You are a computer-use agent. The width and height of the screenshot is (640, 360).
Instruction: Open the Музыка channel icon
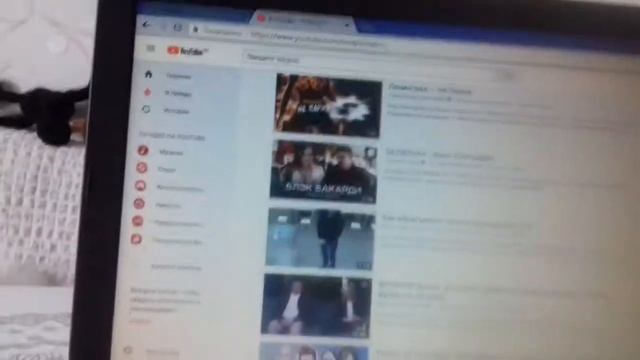tap(143, 151)
